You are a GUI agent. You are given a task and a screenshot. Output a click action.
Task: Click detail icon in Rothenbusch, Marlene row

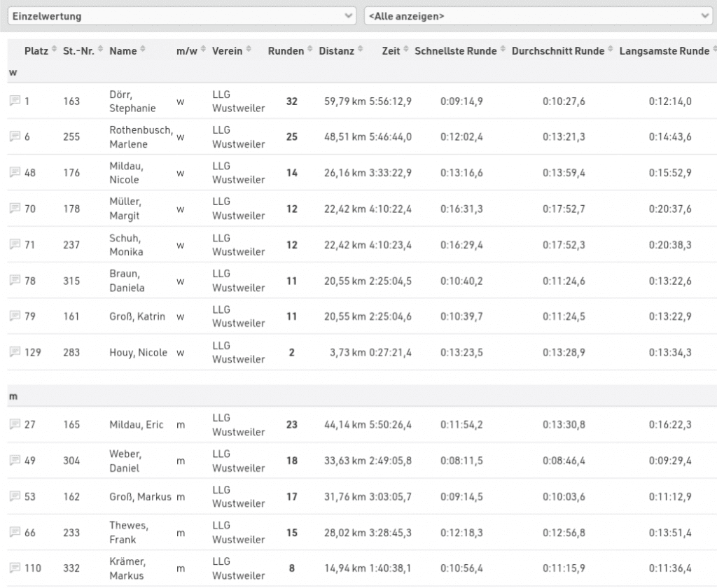pyautogui.click(x=15, y=137)
